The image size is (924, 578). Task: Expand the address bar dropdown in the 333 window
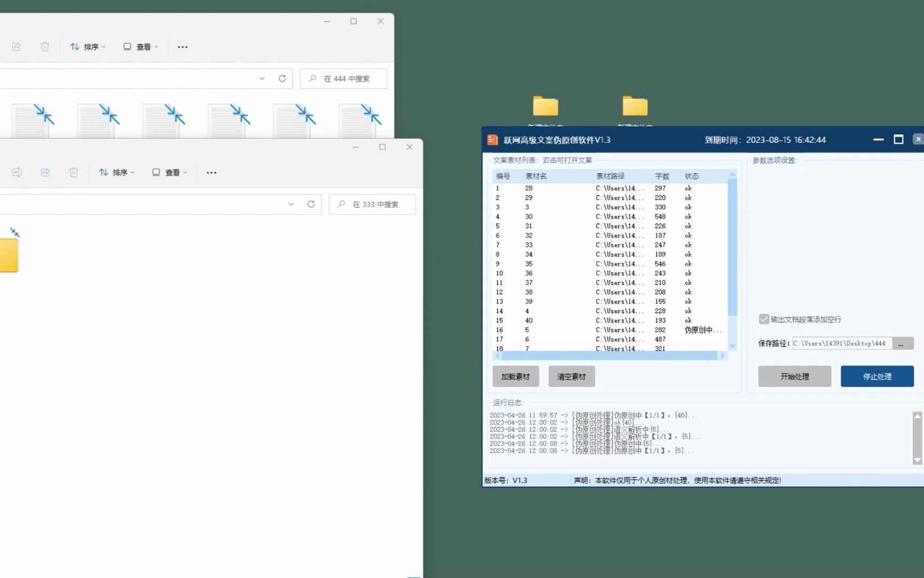click(x=291, y=204)
